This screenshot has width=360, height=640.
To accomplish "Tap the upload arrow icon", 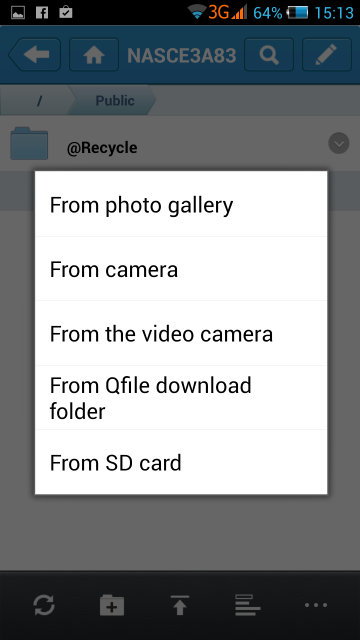I will click(180, 605).
